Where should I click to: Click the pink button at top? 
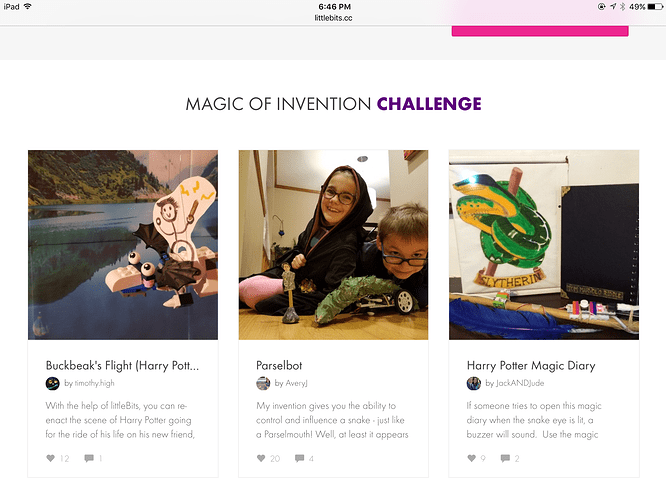coord(540,28)
